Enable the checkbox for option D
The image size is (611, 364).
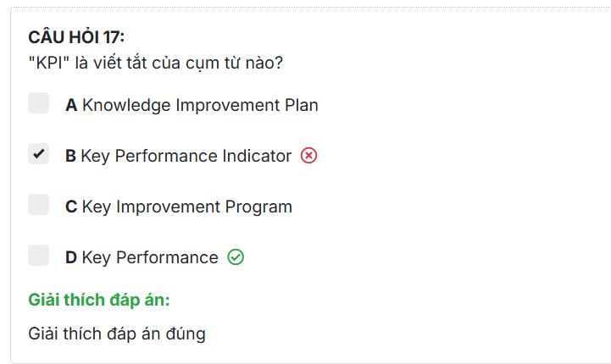pyautogui.click(x=38, y=256)
